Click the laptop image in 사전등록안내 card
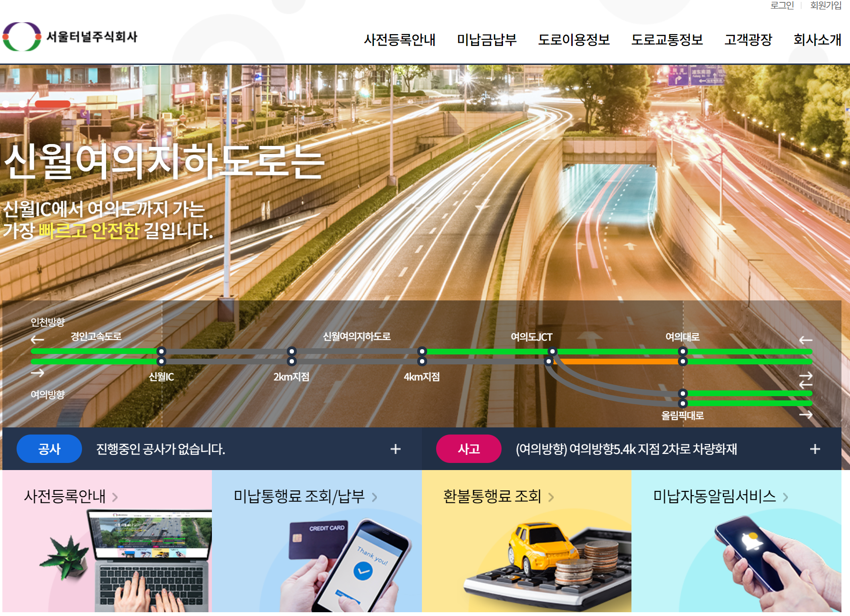The height and width of the screenshot is (616, 850). tap(149, 561)
